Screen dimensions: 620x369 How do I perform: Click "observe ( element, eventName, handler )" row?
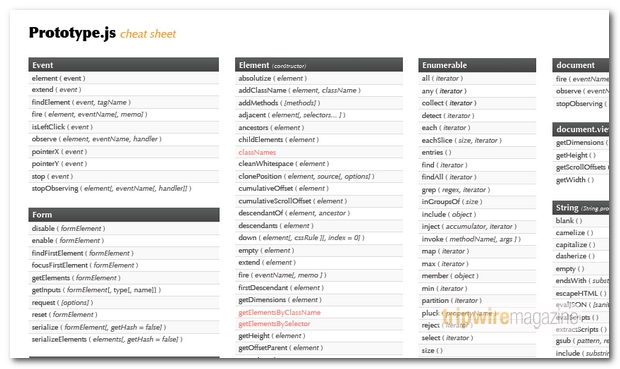coord(124,139)
